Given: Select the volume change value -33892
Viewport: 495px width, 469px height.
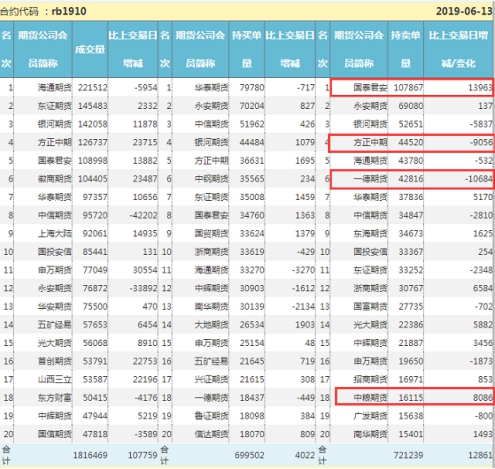Looking at the screenshot, I should point(143,288).
